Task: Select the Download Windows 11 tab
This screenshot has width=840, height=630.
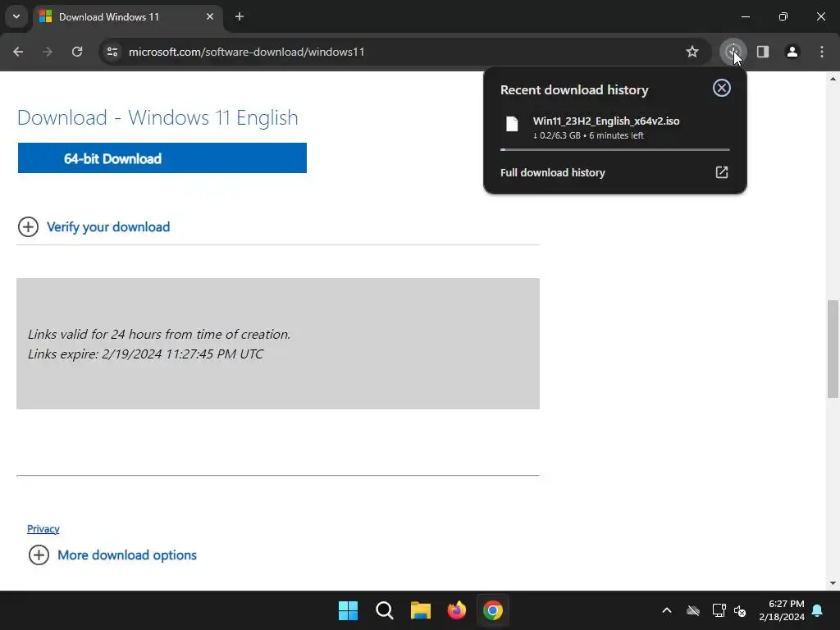Action: [x=127, y=17]
